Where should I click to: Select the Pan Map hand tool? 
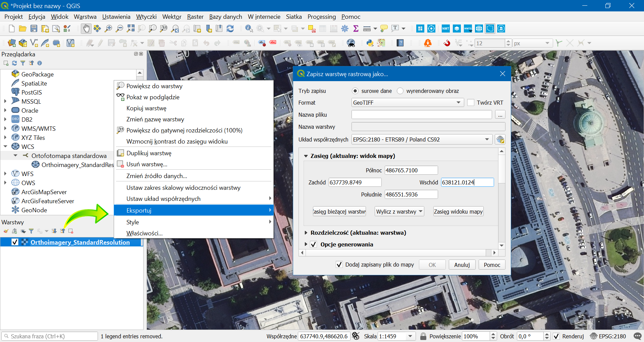86,29
